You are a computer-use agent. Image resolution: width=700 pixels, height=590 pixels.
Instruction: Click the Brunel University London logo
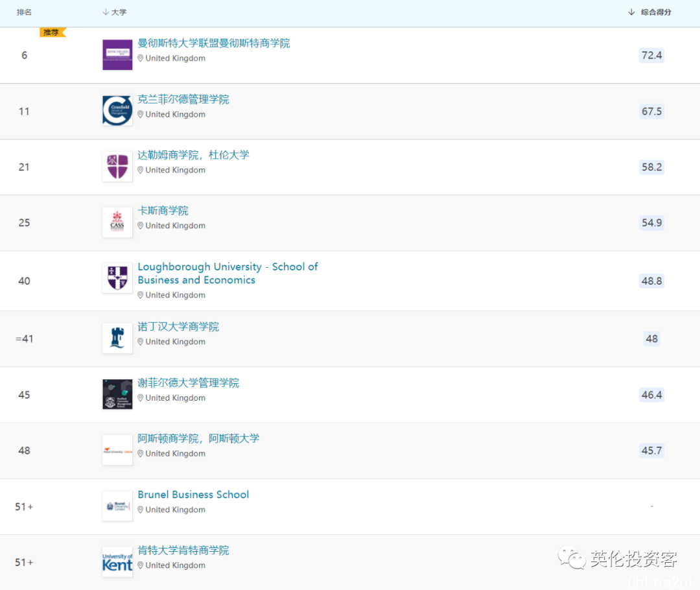[117, 506]
